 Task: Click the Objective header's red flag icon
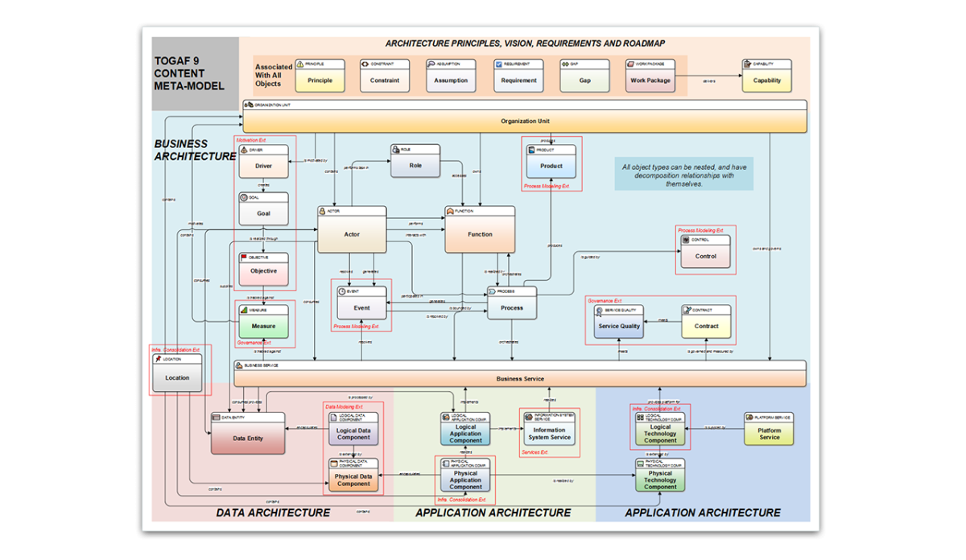tap(245, 257)
